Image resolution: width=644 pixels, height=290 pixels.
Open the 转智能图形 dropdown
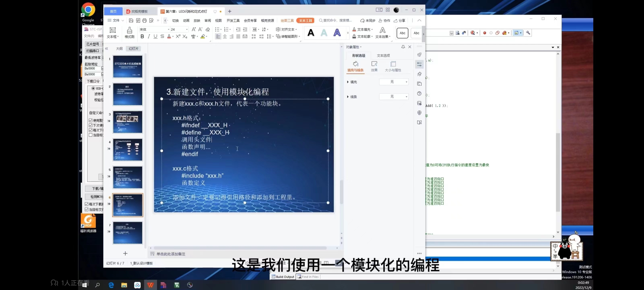[288, 36]
